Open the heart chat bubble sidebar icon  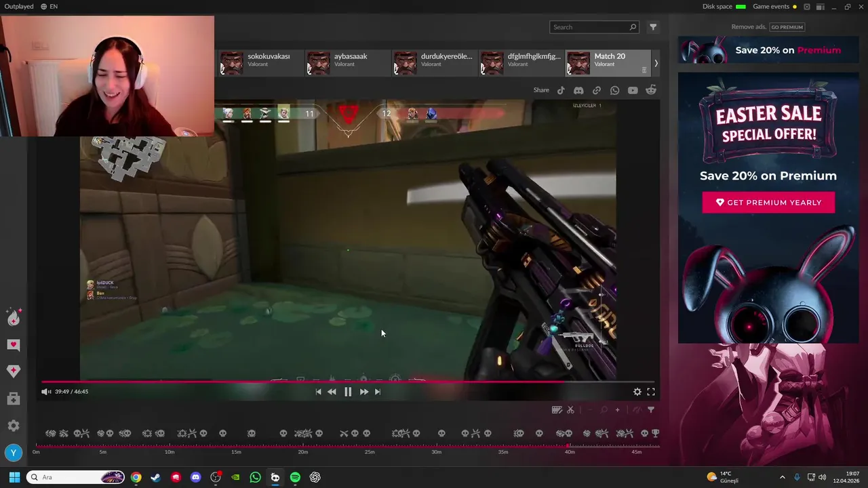tap(14, 345)
